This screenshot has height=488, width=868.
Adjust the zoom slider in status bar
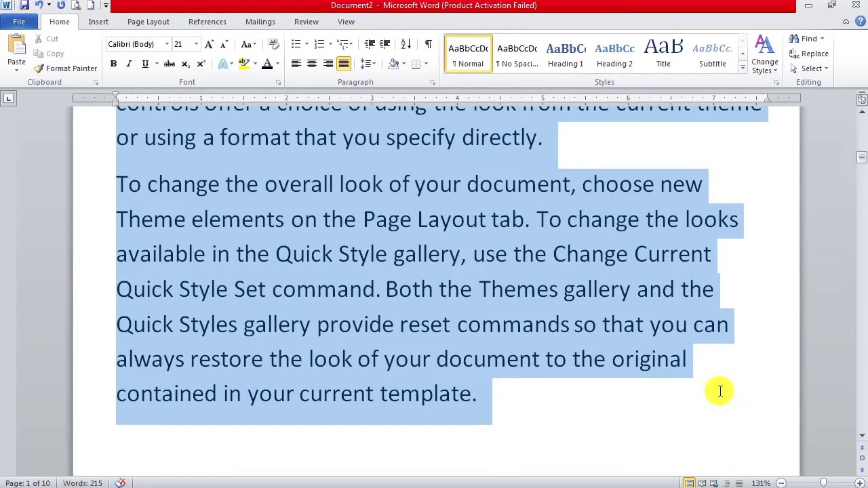[x=823, y=483]
